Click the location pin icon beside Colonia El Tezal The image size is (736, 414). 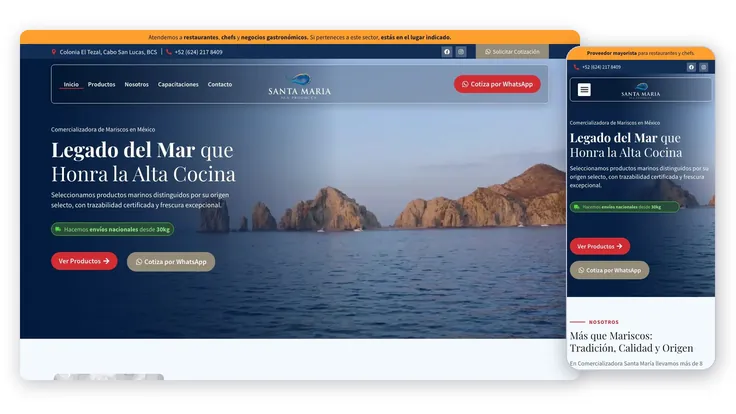(x=54, y=52)
